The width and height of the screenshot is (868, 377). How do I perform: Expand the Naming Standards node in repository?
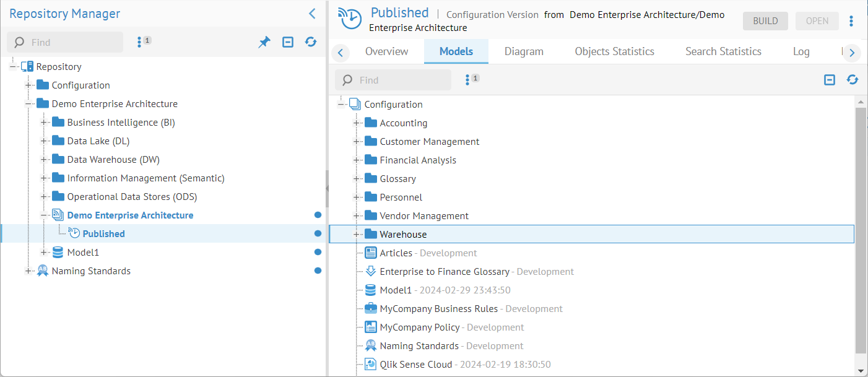[x=28, y=271]
